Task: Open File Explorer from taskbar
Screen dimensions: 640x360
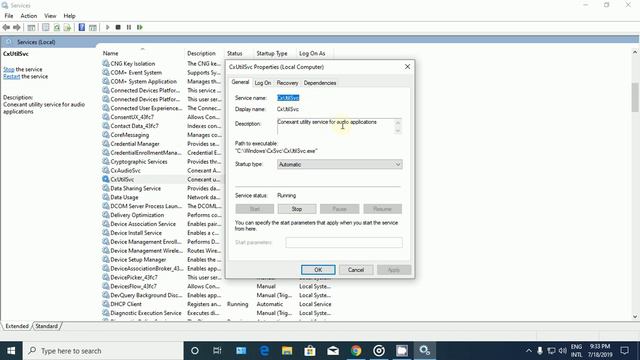Action: coord(287,351)
